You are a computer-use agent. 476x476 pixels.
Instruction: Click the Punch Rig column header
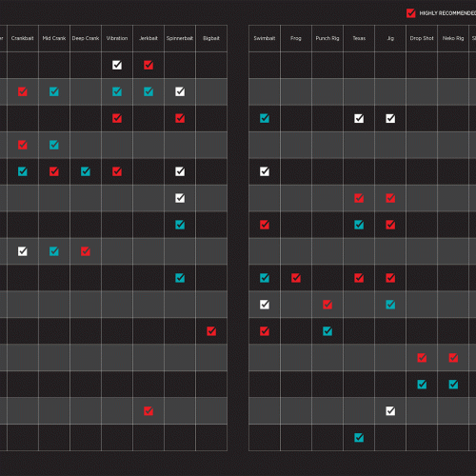tap(327, 38)
